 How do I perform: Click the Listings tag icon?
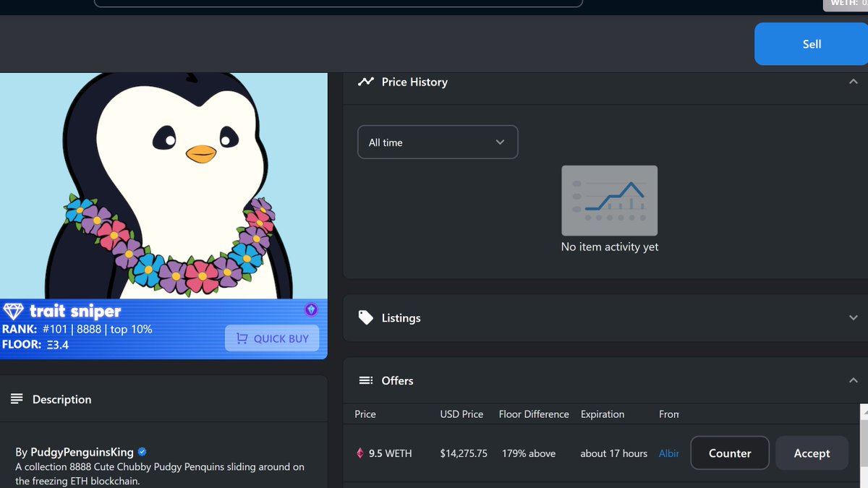(x=366, y=318)
